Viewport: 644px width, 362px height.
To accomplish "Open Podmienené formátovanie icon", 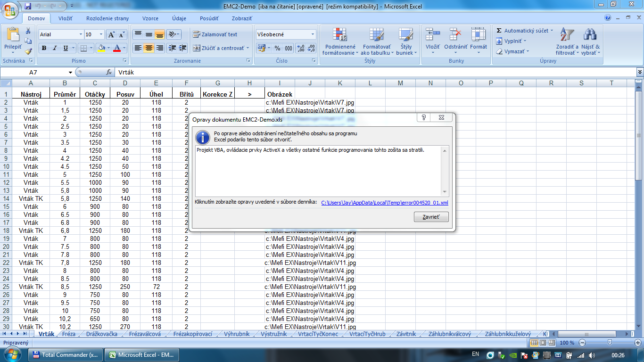I will [339, 35].
